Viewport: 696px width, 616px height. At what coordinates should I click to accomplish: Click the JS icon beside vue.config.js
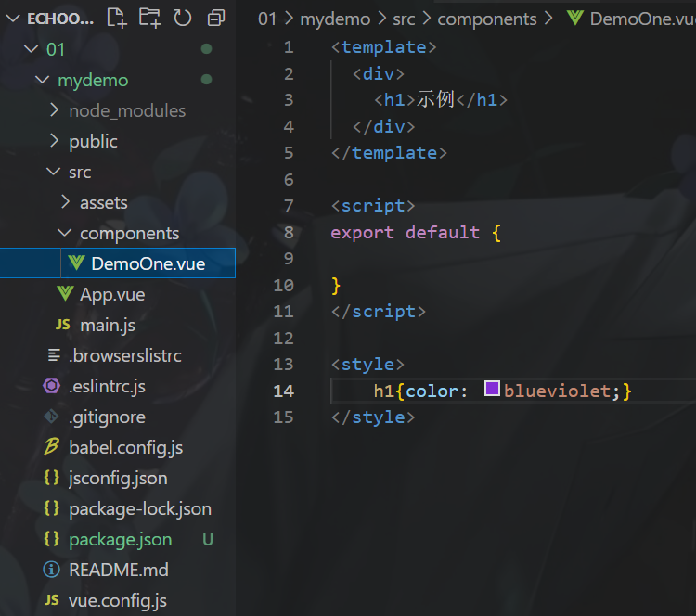click(x=51, y=600)
